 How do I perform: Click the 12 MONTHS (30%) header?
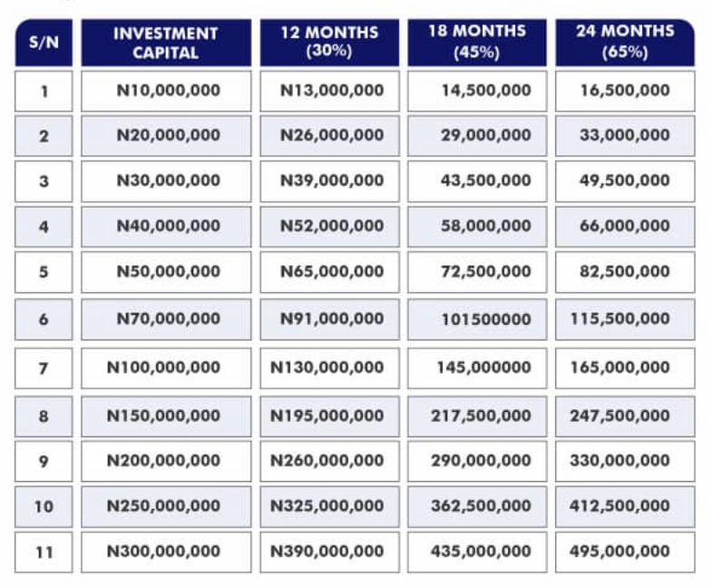[329, 43]
